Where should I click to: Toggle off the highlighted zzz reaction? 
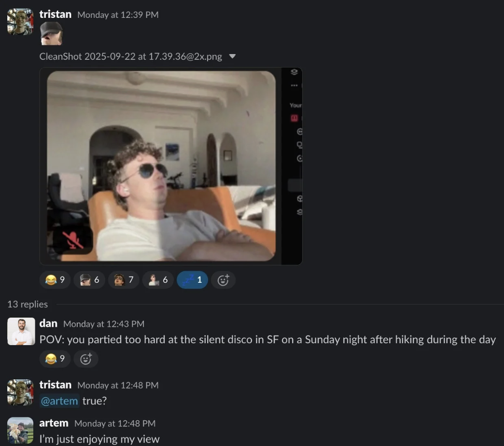point(192,280)
